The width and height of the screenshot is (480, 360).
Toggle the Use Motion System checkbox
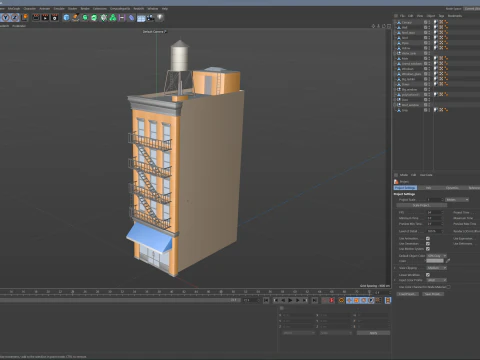coord(428,249)
